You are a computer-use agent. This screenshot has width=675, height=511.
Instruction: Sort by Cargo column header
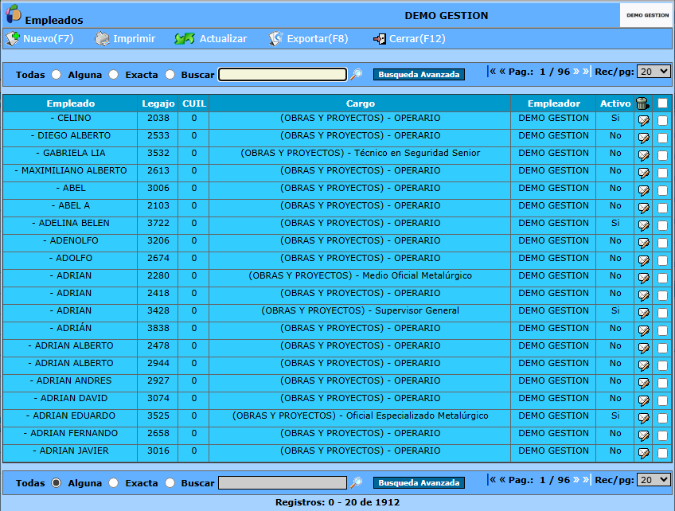tap(360, 104)
